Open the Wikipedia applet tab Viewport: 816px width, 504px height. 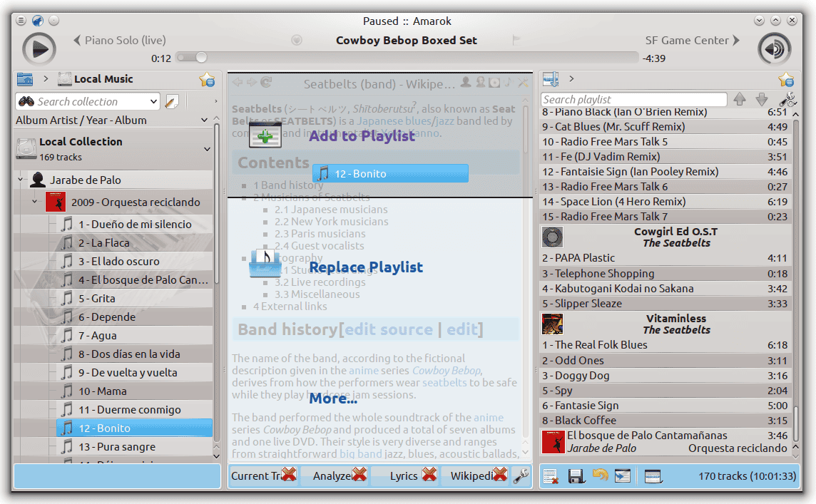click(474, 476)
